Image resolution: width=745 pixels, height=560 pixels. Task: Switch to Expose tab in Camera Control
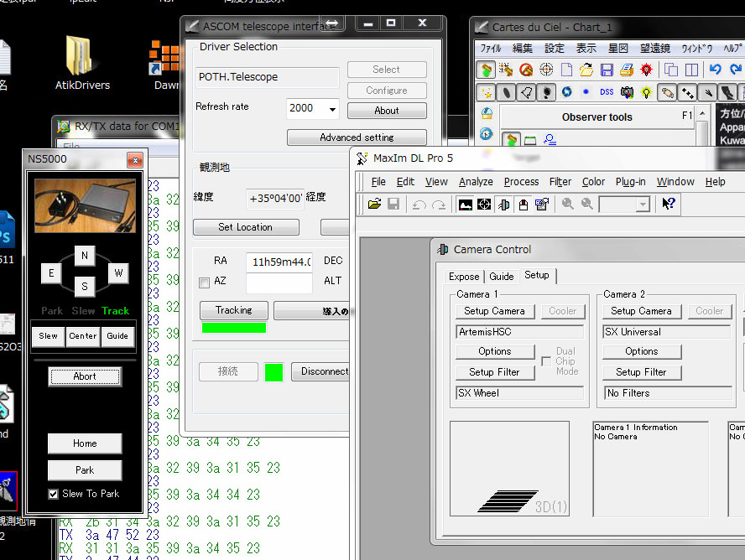pyautogui.click(x=464, y=276)
